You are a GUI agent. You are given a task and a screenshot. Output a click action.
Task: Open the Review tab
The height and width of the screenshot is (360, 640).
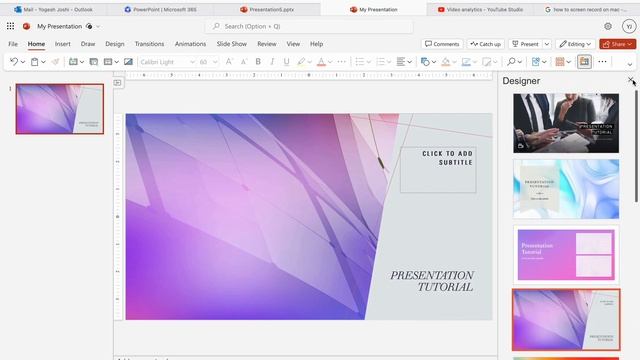click(x=267, y=44)
